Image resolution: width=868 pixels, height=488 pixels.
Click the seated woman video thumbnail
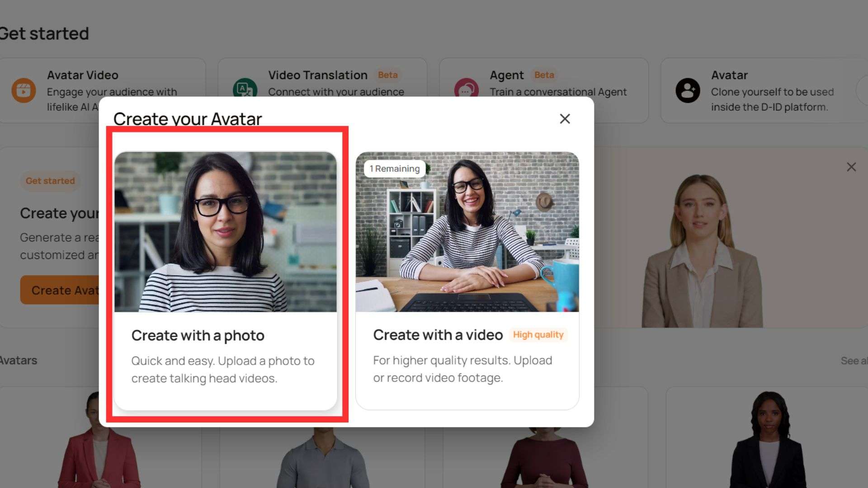click(x=467, y=231)
